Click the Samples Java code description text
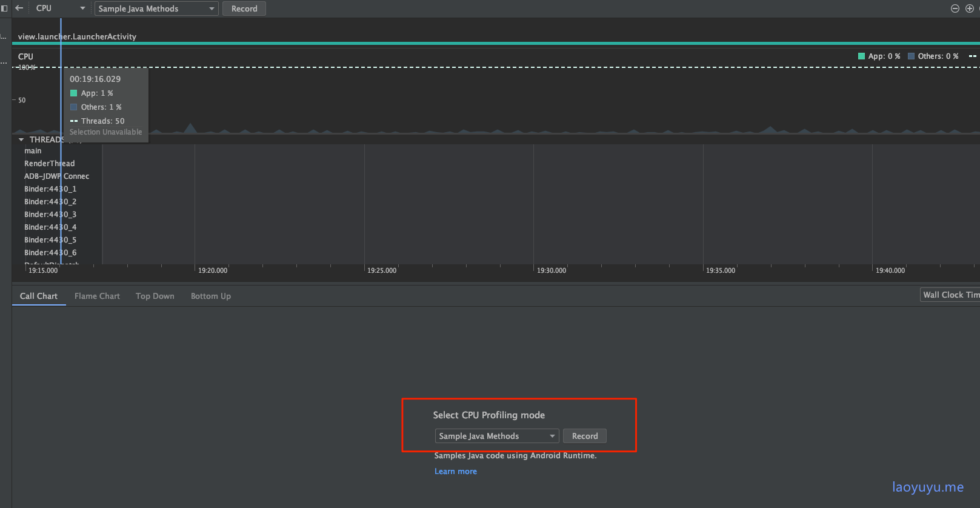The image size is (980, 508). coord(515,455)
